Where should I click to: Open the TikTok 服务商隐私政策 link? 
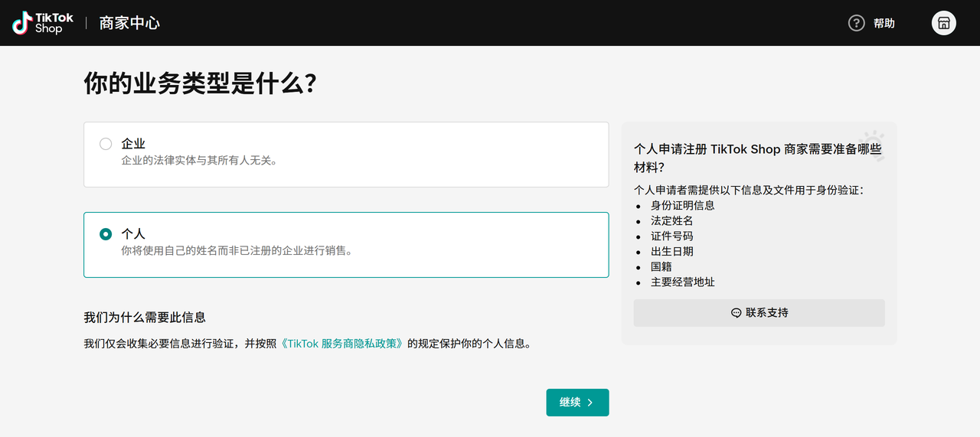point(341,344)
